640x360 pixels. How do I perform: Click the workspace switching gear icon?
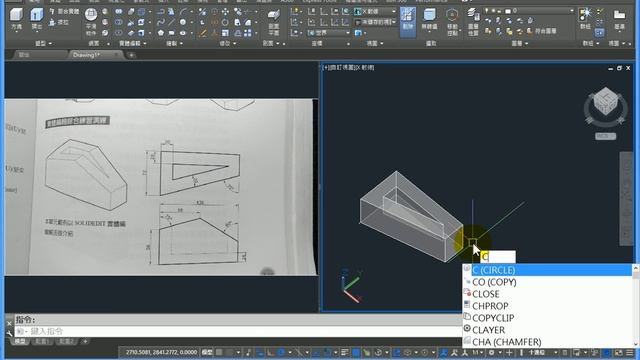coord(492,352)
